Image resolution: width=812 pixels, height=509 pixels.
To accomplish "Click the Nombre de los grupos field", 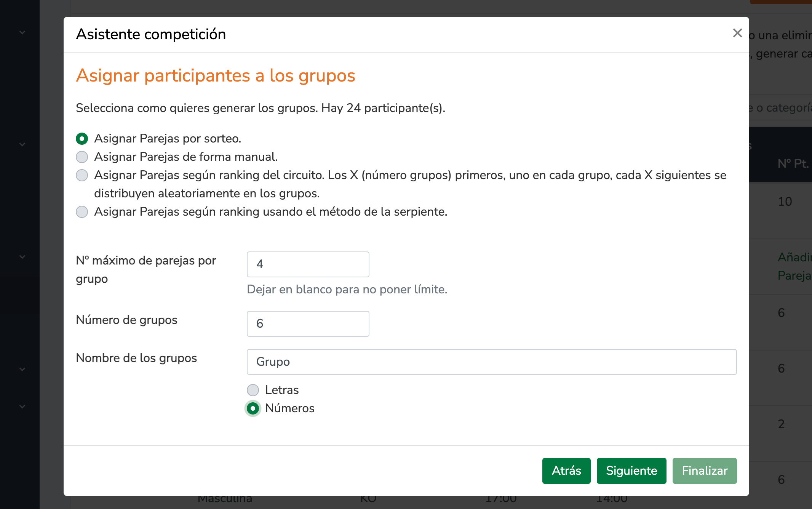I will click(491, 362).
